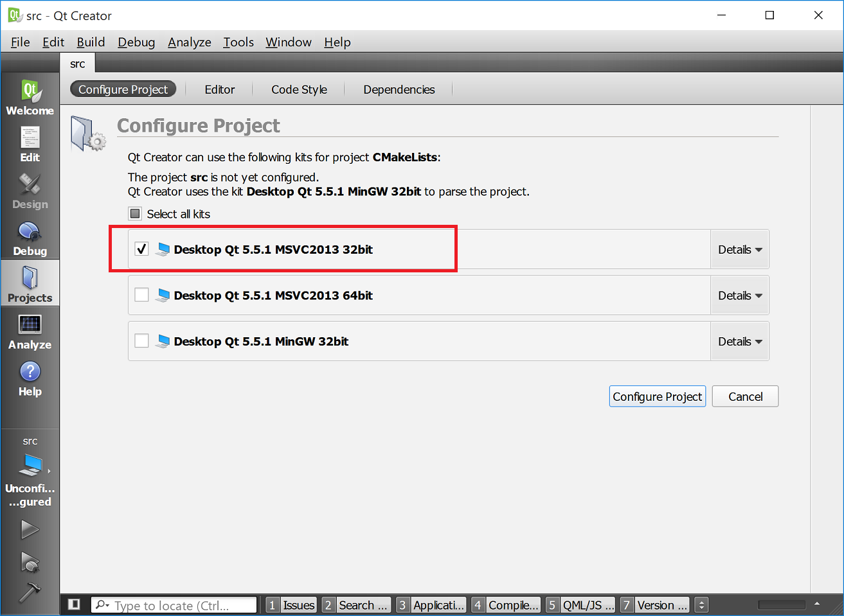Switch to the Code Style tab
This screenshot has height=616, width=844.
tap(299, 89)
